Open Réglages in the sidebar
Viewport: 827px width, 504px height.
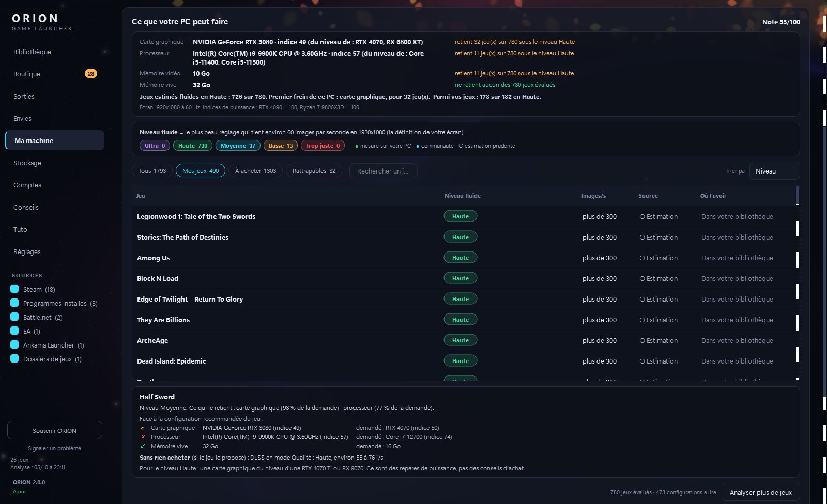tap(55, 251)
